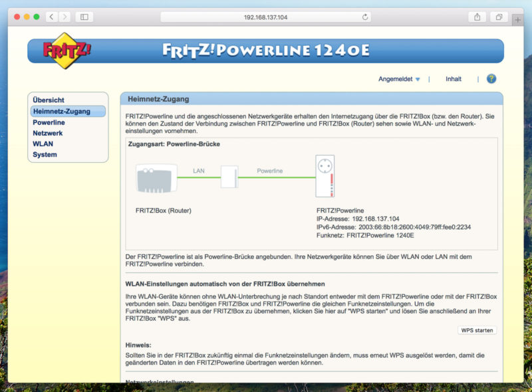This screenshot has height=392, width=532.
Task: Open System in the sidebar
Action: click(x=45, y=155)
